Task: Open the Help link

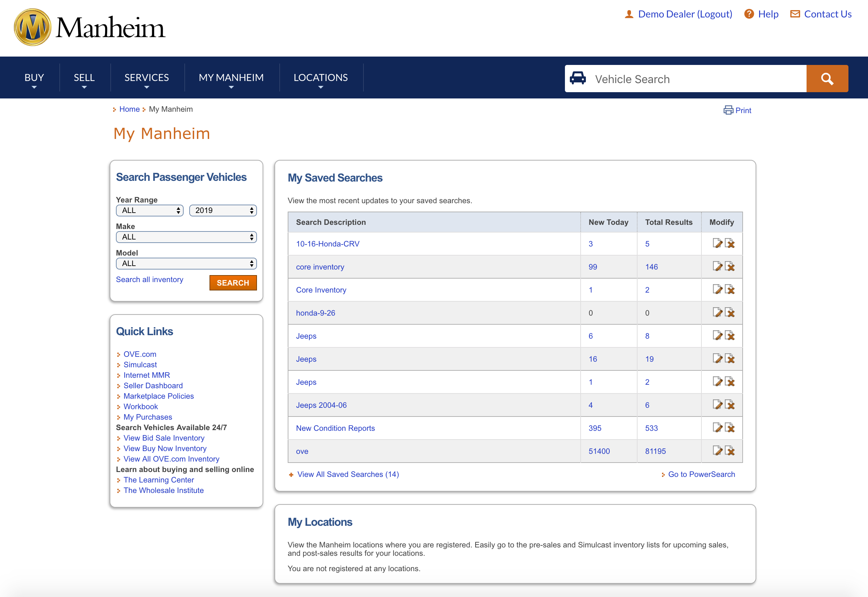Action: (x=768, y=14)
